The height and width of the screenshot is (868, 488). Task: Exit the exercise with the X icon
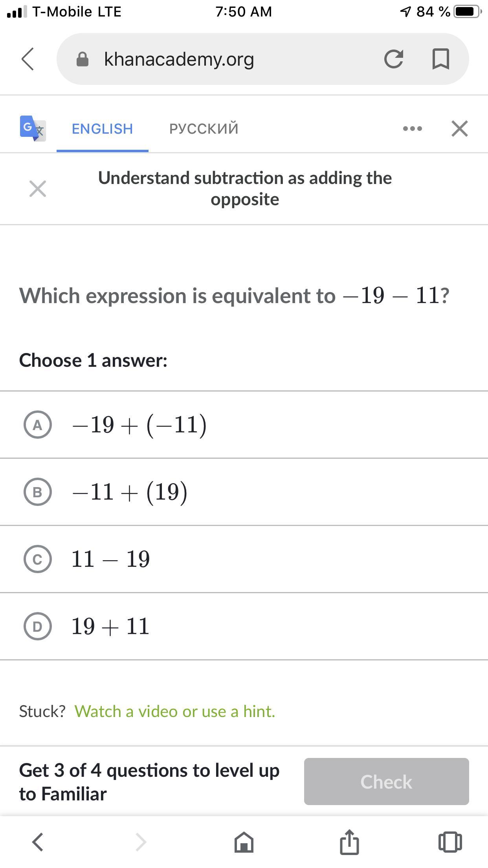click(x=38, y=189)
